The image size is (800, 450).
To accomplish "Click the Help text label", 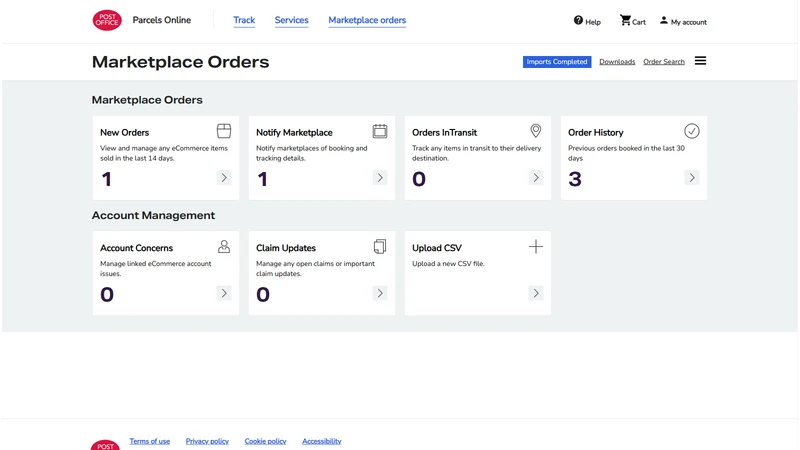I will (x=593, y=22).
